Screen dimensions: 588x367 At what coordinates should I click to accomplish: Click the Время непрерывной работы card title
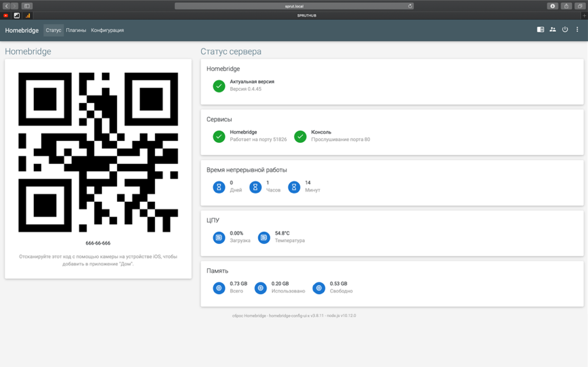[247, 170]
